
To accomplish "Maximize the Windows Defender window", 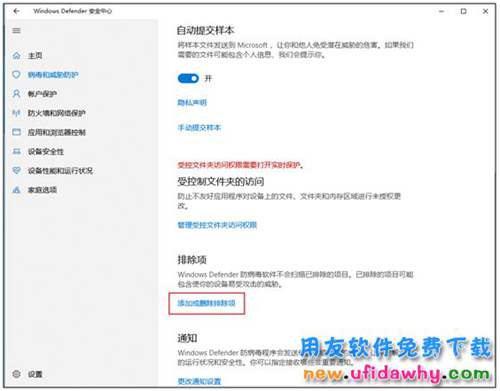I will pyautogui.click(x=463, y=11).
